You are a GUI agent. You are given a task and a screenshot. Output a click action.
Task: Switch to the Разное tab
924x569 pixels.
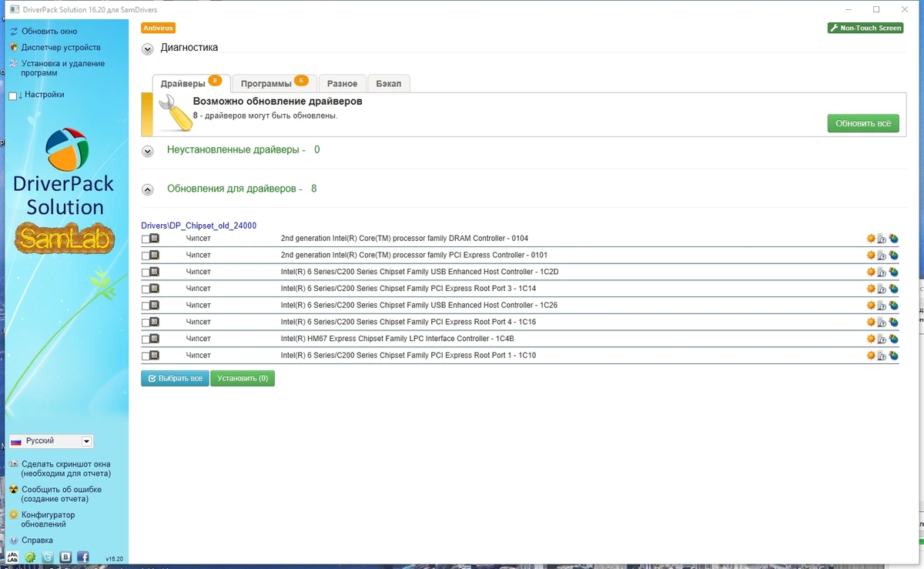point(342,83)
